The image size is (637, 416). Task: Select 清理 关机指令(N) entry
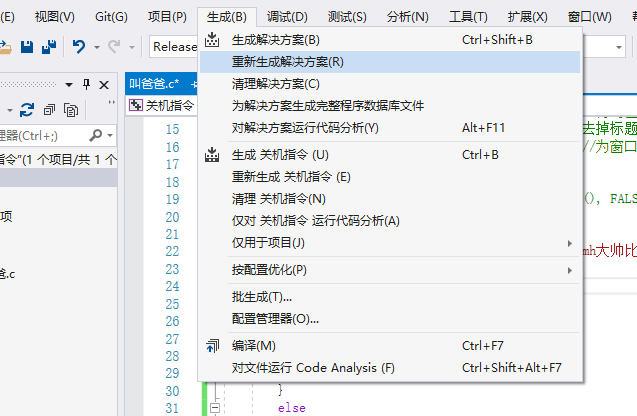(x=390, y=199)
